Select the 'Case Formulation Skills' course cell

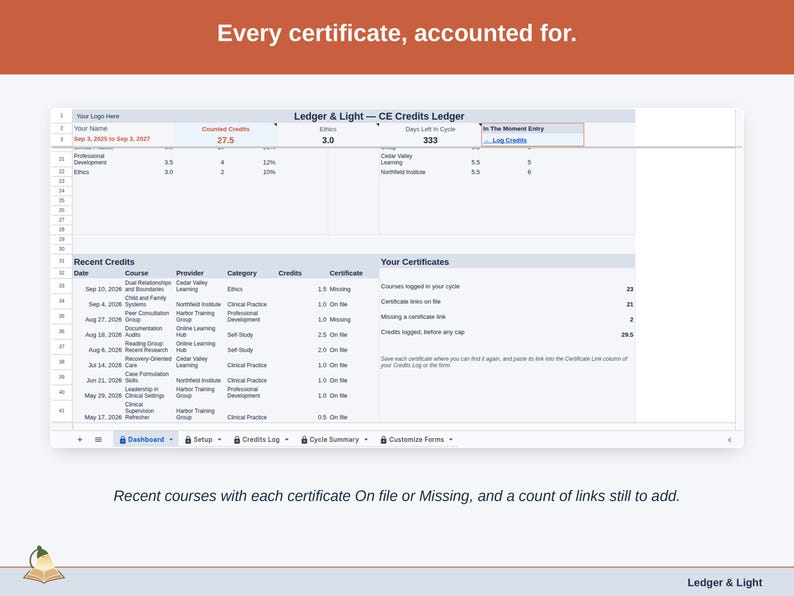pyautogui.click(x=147, y=377)
